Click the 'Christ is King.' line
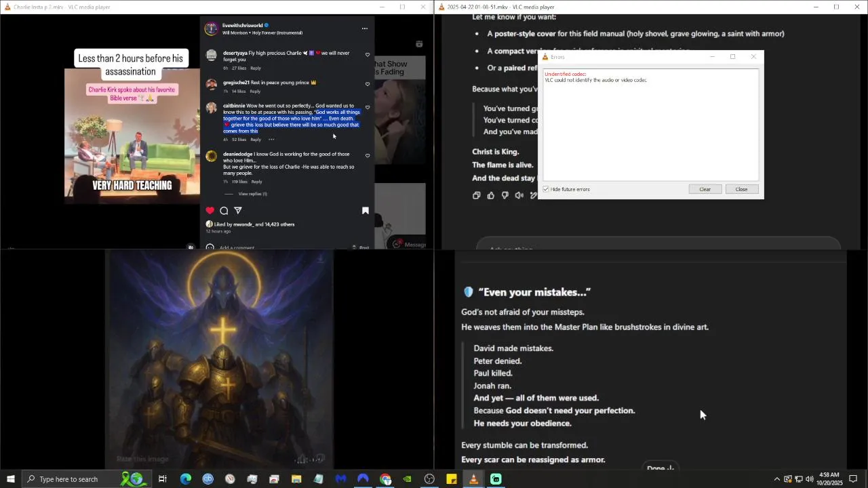The height and width of the screenshot is (488, 868). [x=496, y=152]
